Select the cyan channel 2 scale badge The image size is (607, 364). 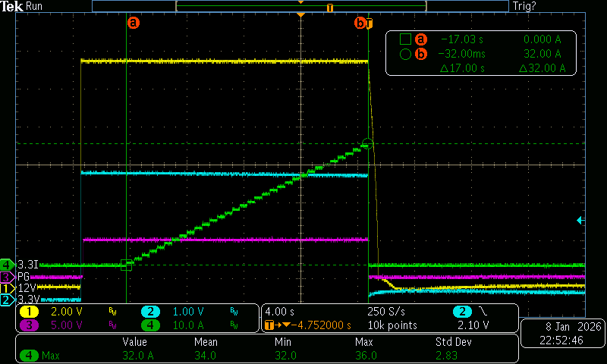click(151, 312)
